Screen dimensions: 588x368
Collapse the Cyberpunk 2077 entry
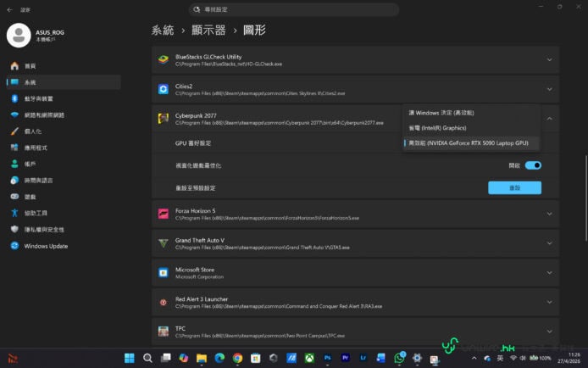point(549,119)
